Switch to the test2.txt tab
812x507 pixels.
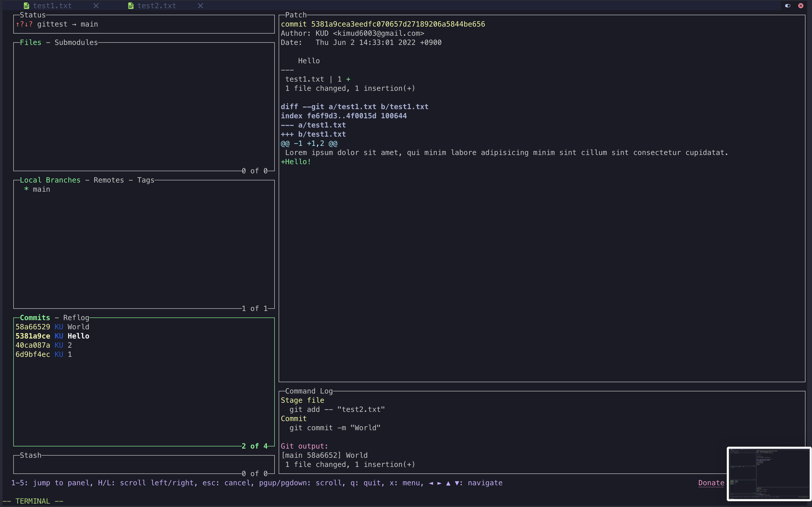pos(156,6)
